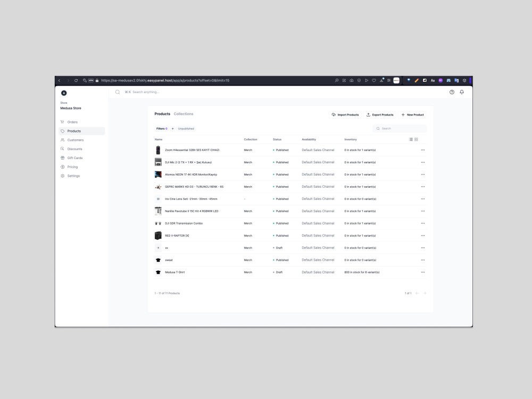This screenshot has height=399, width=532.
Task: Click '800 in stock for 8 variant(s)' cell
Action: point(362,272)
